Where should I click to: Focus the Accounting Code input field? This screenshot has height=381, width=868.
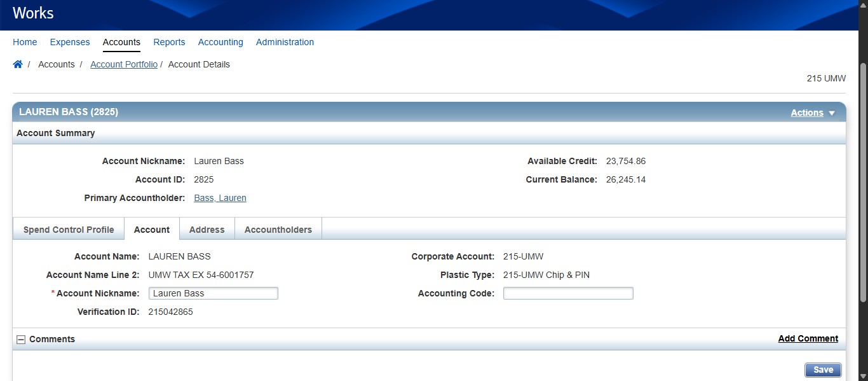pyautogui.click(x=568, y=293)
